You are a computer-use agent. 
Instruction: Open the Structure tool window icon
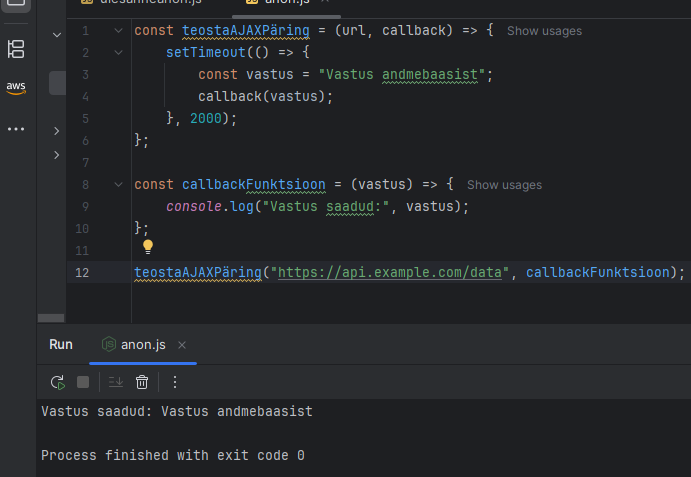coord(16,49)
